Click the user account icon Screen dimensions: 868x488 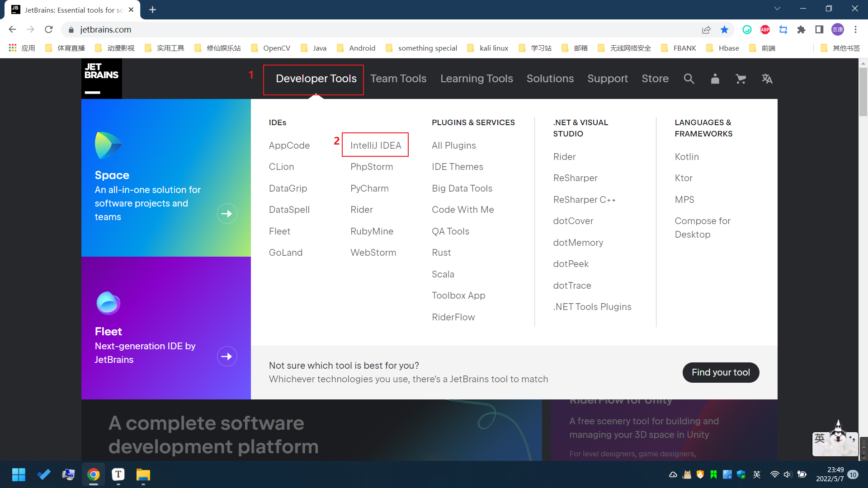715,79
